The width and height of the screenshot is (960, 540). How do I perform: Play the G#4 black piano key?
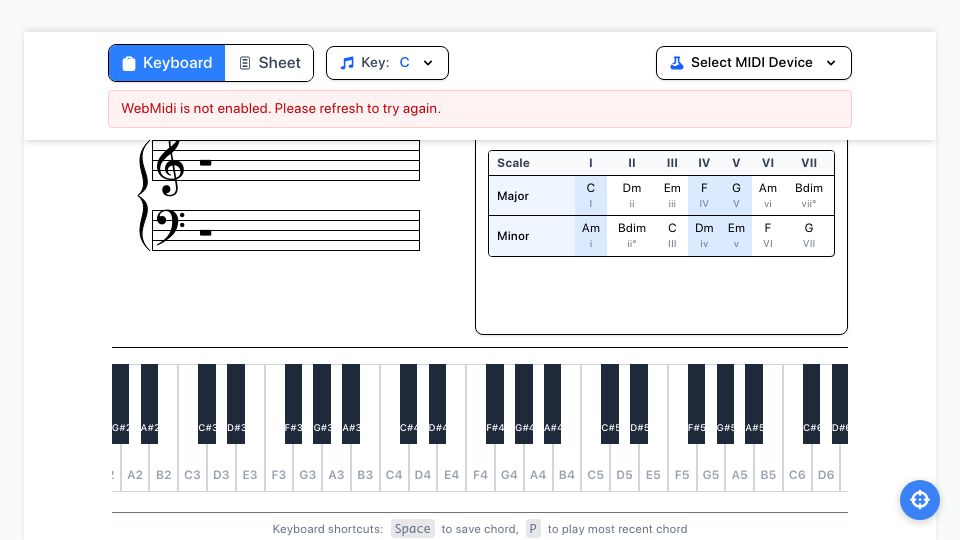click(x=523, y=404)
